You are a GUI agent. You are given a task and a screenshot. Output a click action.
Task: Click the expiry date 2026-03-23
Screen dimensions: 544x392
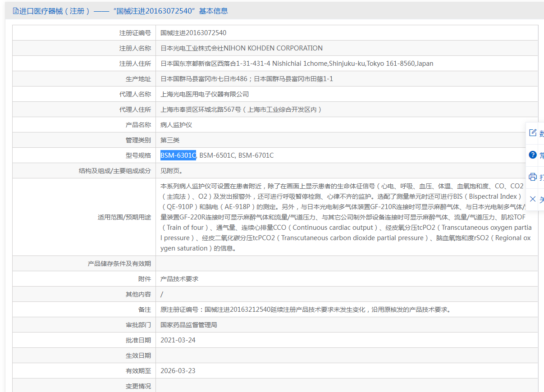coord(178,371)
